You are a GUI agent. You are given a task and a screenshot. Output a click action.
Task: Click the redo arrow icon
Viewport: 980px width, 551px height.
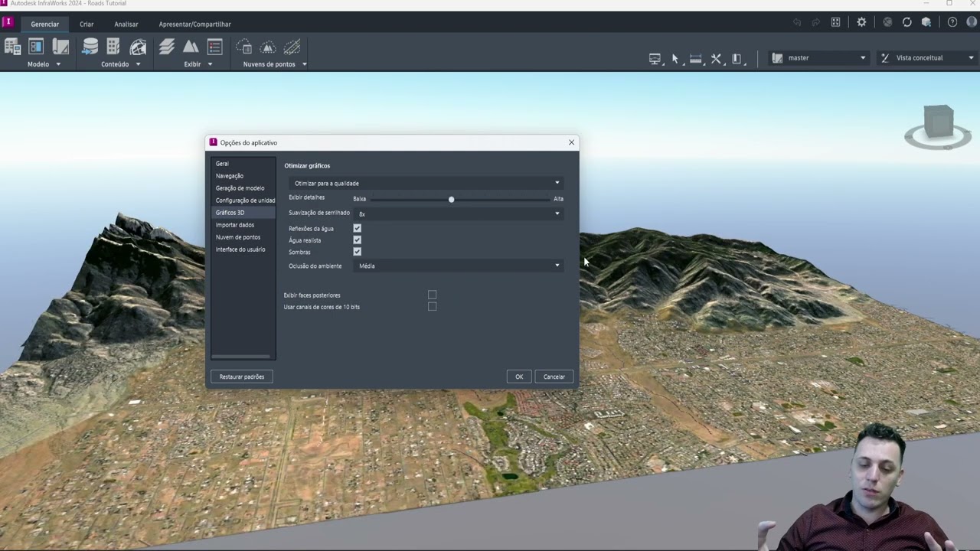(816, 22)
